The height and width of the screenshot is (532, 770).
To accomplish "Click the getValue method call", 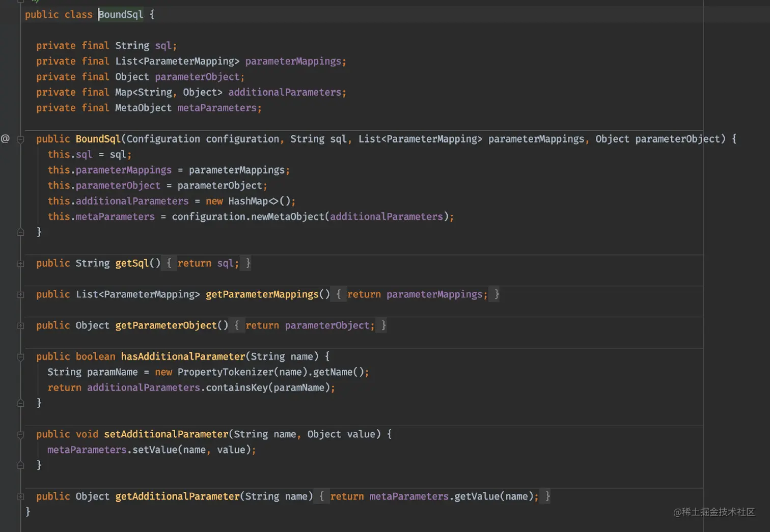I will (477, 496).
